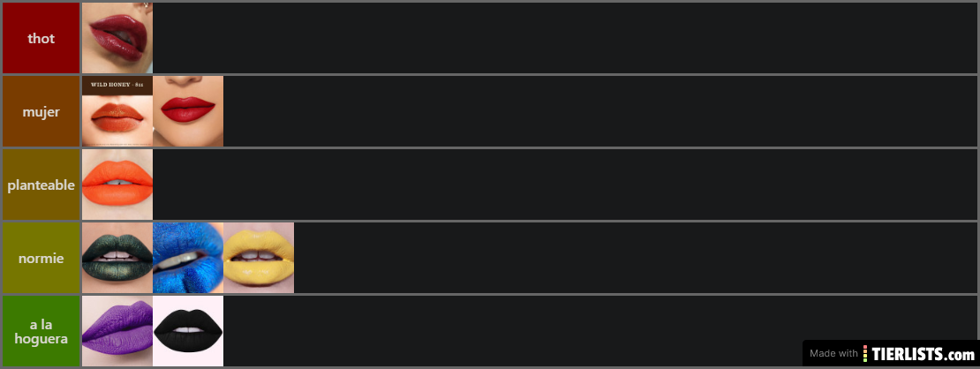Screen dimensions: 980x369
Task: Select the bright orange lips image
Action: (117, 184)
